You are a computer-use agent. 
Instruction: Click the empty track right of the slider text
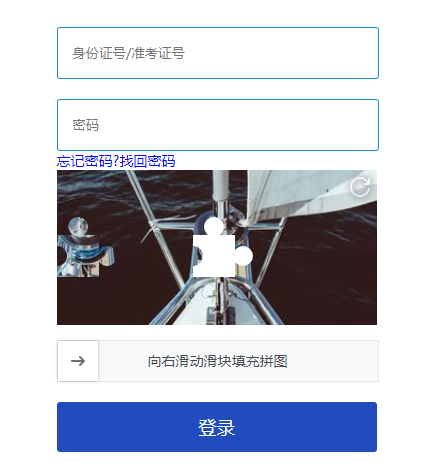[x=333, y=361]
